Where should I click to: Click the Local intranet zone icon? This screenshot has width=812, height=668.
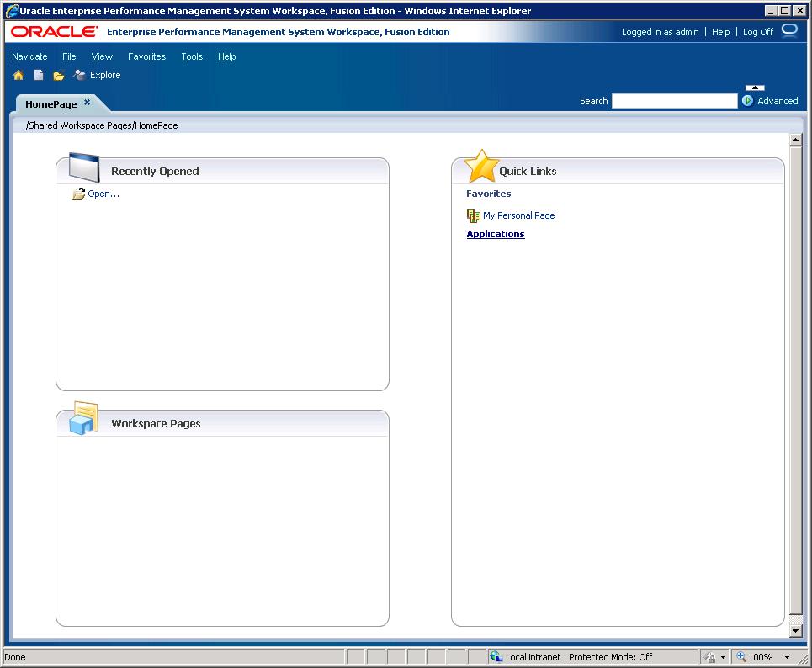(496, 656)
